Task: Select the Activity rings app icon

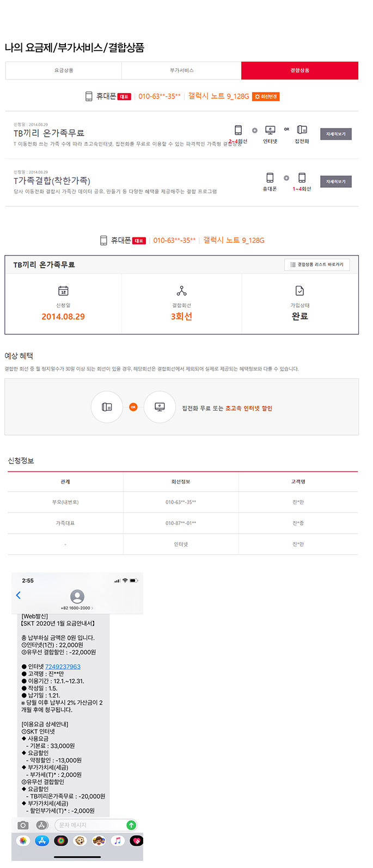Action: 61,841
